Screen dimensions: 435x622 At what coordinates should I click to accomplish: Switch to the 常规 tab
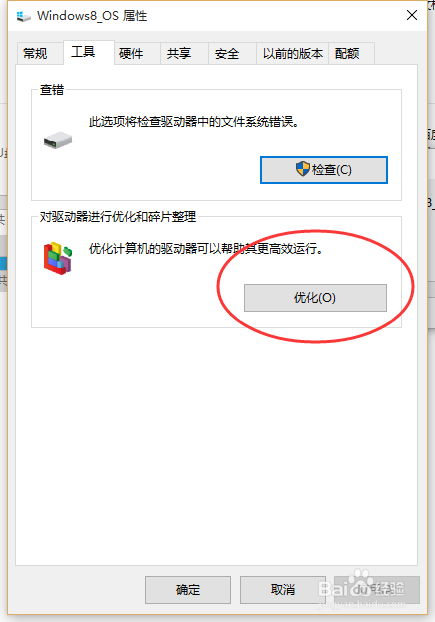[36, 53]
